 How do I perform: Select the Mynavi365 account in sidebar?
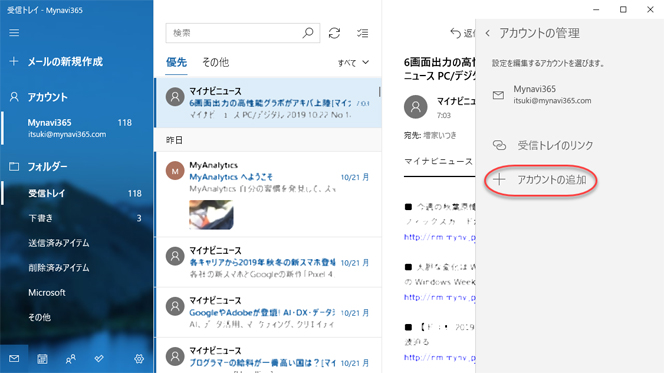tap(76, 128)
